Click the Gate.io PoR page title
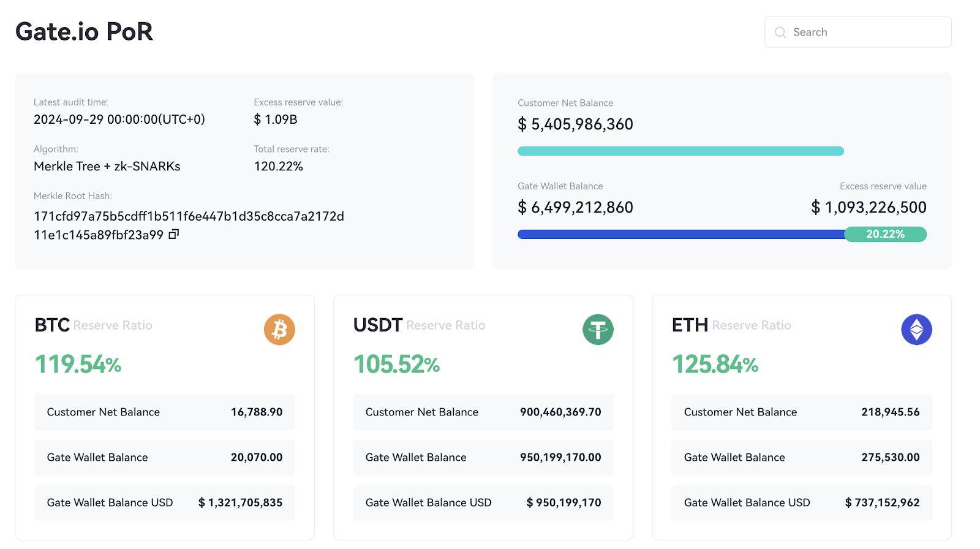 click(x=84, y=31)
